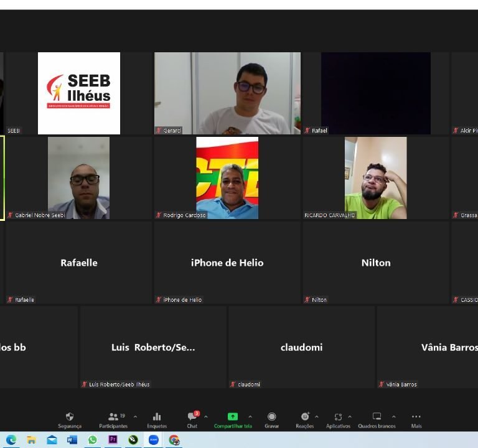Click the green Compartilhar tela button
Viewport: 478px width, 448px height.
coord(233,419)
